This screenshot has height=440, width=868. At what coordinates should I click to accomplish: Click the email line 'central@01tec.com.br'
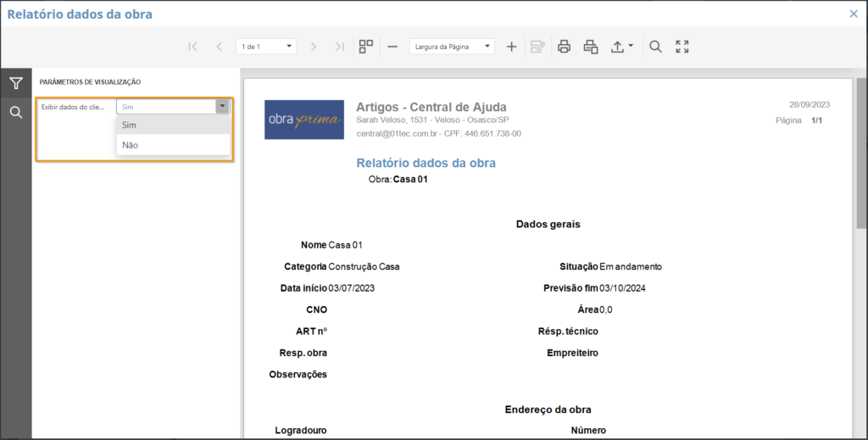pyautogui.click(x=398, y=133)
